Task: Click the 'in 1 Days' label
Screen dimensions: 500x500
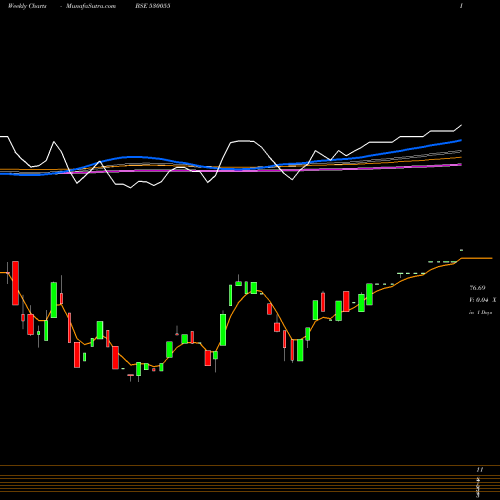Action: [480, 313]
